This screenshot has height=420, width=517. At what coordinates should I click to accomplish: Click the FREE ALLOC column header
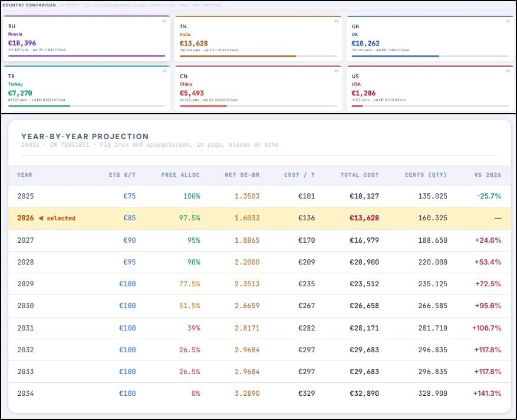tap(180, 175)
